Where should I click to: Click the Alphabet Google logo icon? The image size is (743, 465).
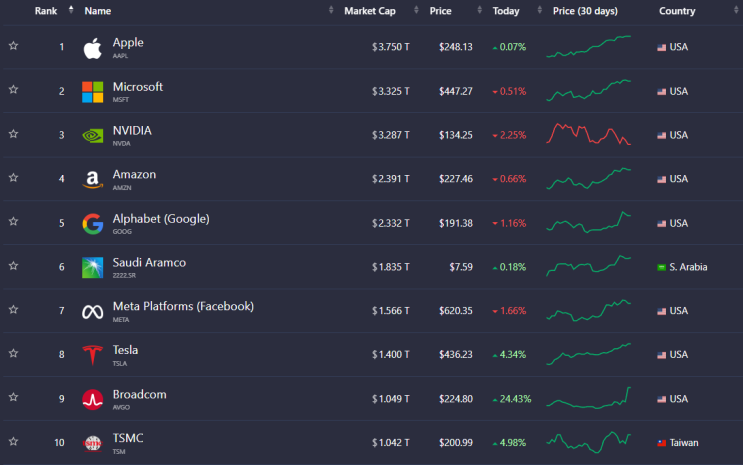point(92,223)
